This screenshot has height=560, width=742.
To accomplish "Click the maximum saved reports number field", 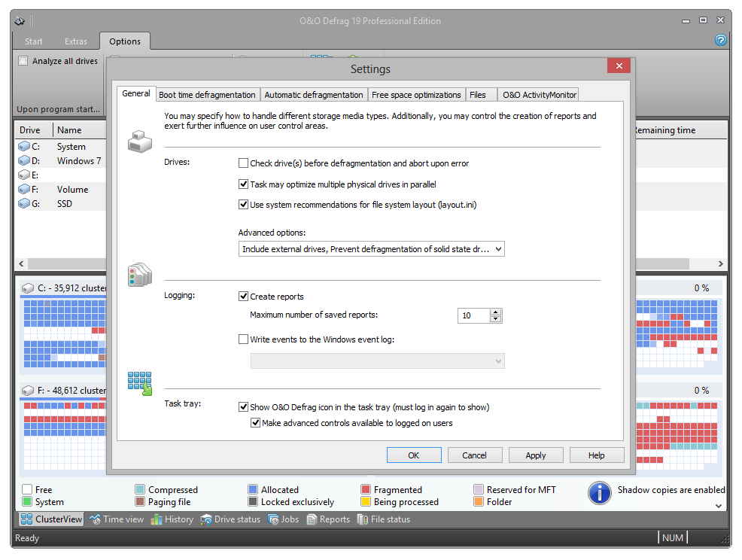I will click(473, 315).
